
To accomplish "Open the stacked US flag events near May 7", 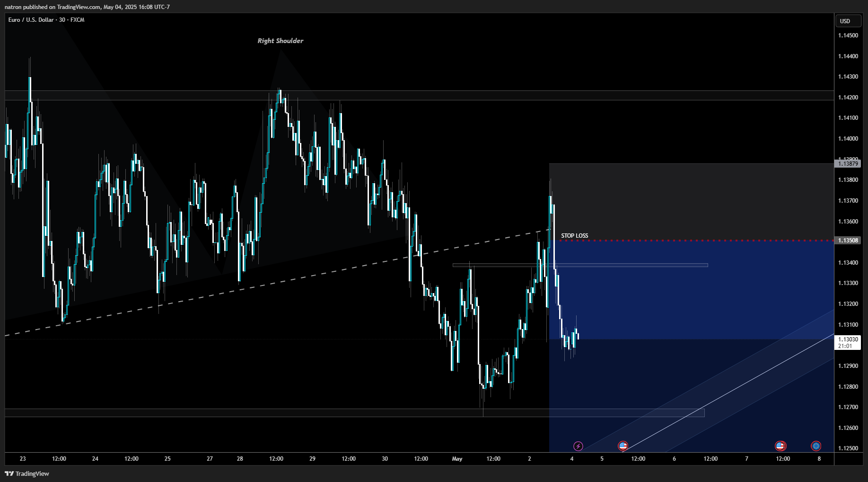I will pyautogui.click(x=780, y=446).
